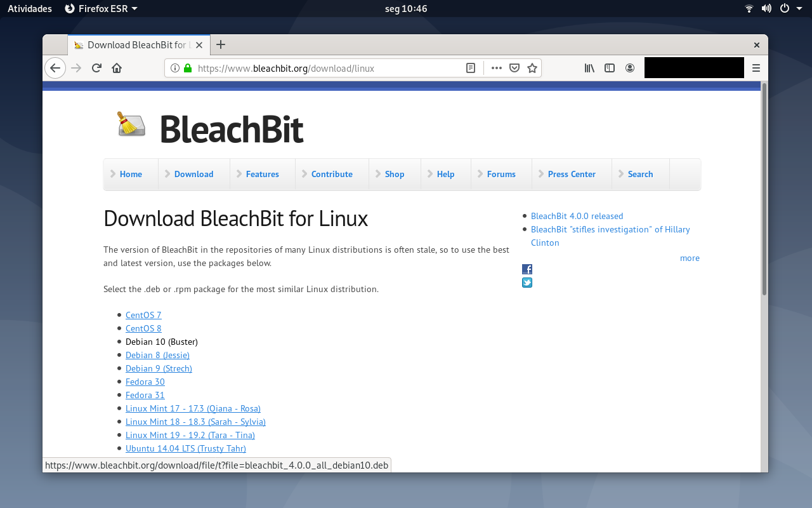
Task: Click the forward navigation arrow
Action: click(76, 68)
